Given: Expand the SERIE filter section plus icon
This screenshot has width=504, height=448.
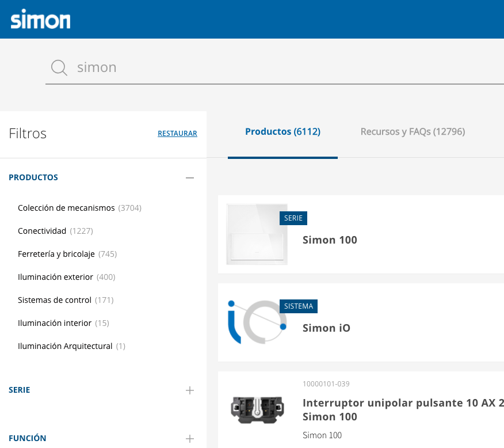Looking at the screenshot, I should pos(190,390).
